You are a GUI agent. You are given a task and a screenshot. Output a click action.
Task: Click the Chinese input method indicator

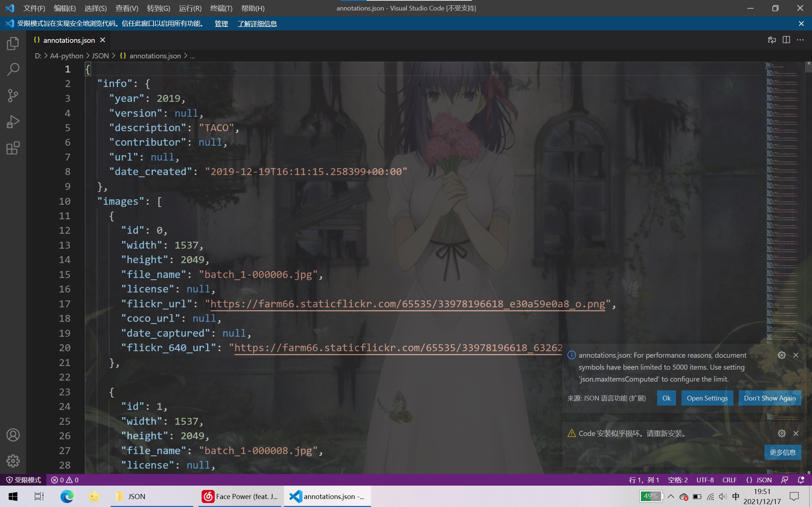point(735,496)
